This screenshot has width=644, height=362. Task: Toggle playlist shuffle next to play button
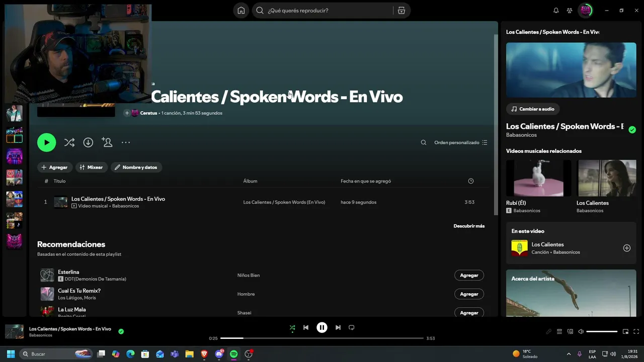(69, 143)
